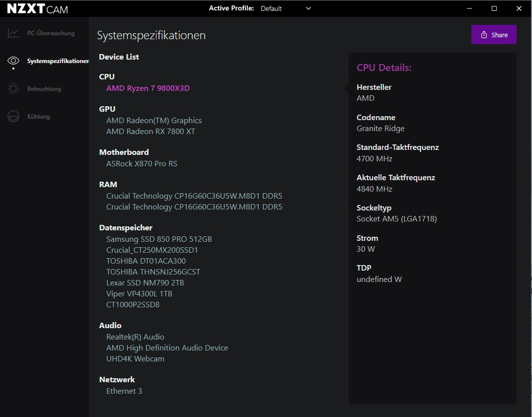Image resolution: width=532 pixels, height=417 pixels.
Task: Select TOSHIBA DT01ACA300 drive
Action: pos(146,261)
